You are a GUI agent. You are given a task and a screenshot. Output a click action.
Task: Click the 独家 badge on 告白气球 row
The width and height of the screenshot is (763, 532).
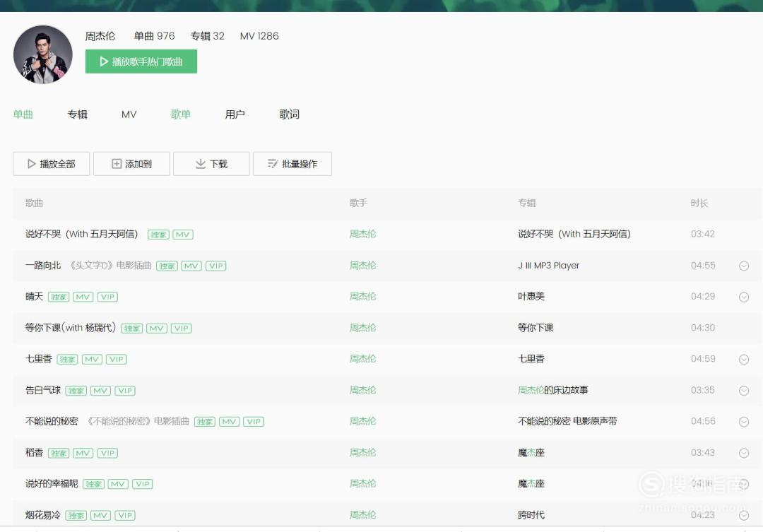click(76, 391)
